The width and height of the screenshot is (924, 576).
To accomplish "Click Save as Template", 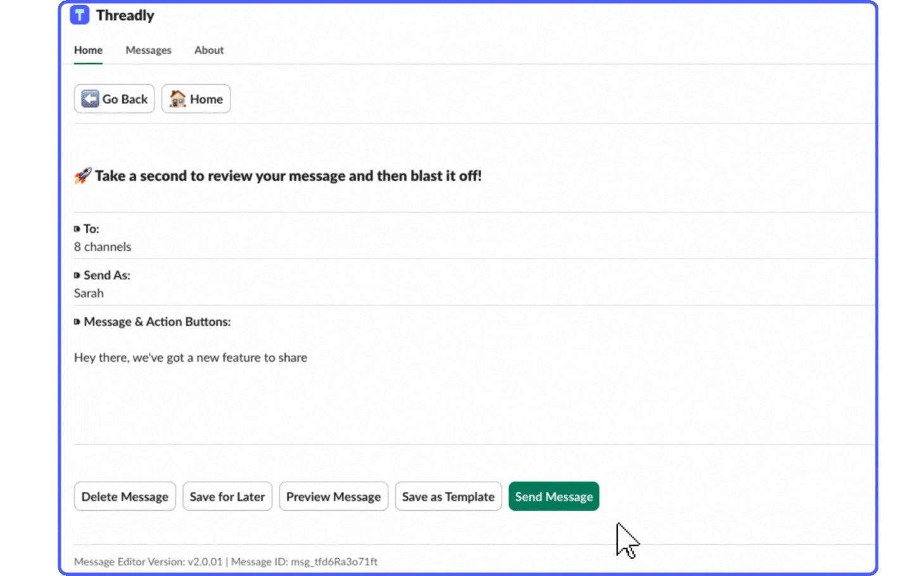I will pyautogui.click(x=448, y=496).
